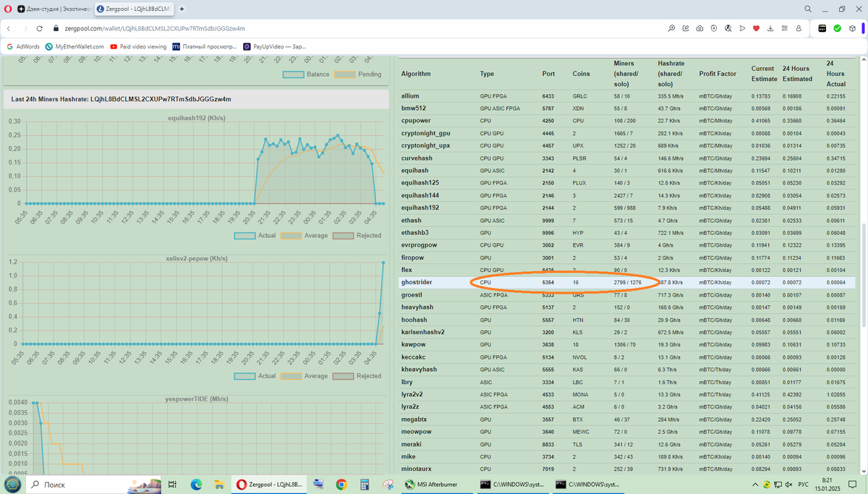This screenshot has height=494, width=868.
Task: Switch the РУС input language
Action: pyautogui.click(x=803, y=484)
